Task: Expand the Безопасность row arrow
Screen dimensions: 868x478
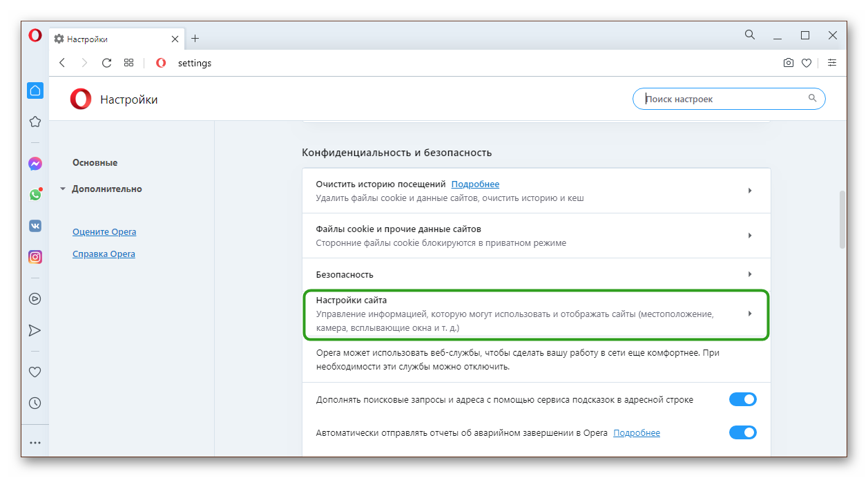Action: coord(750,274)
